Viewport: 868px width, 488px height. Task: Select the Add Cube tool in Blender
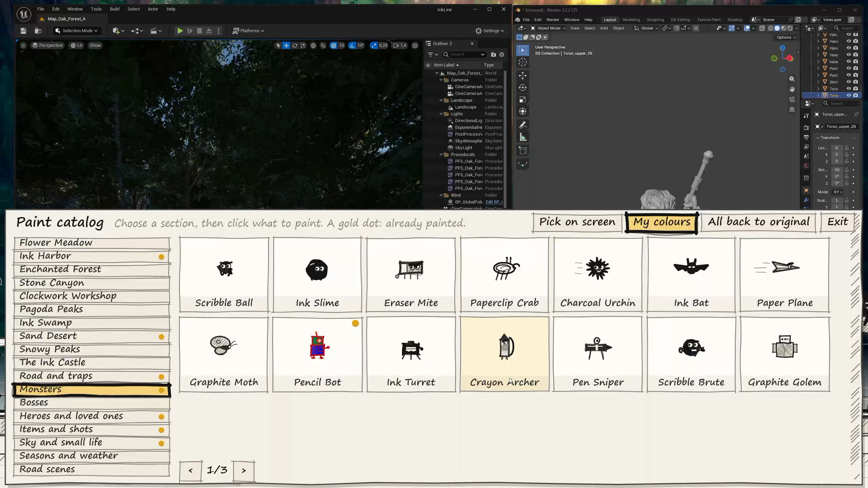point(523,151)
